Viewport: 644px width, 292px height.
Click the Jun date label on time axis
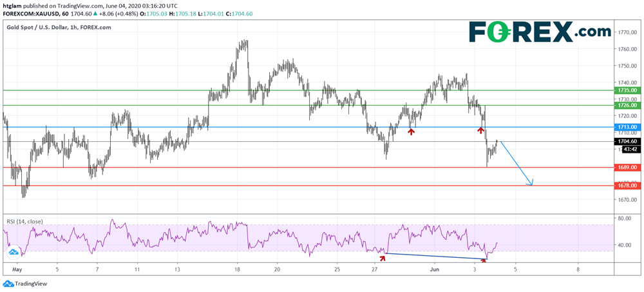coord(435,270)
